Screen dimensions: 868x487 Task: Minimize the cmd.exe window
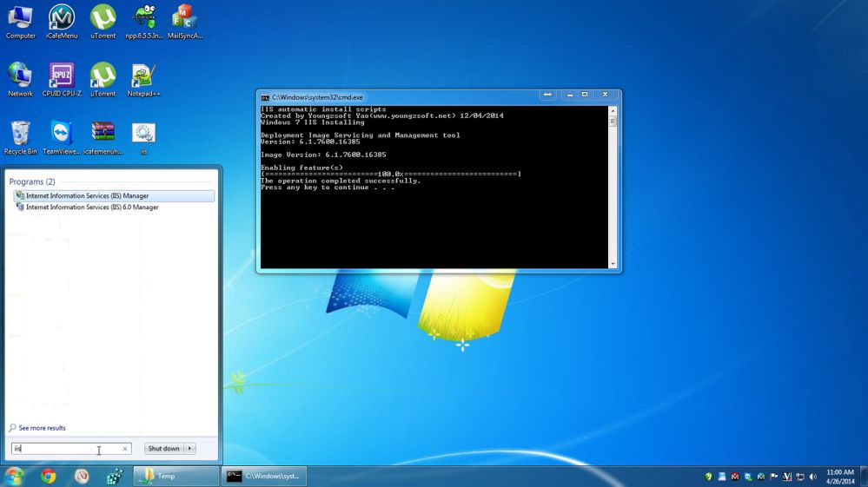coord(570,95)
